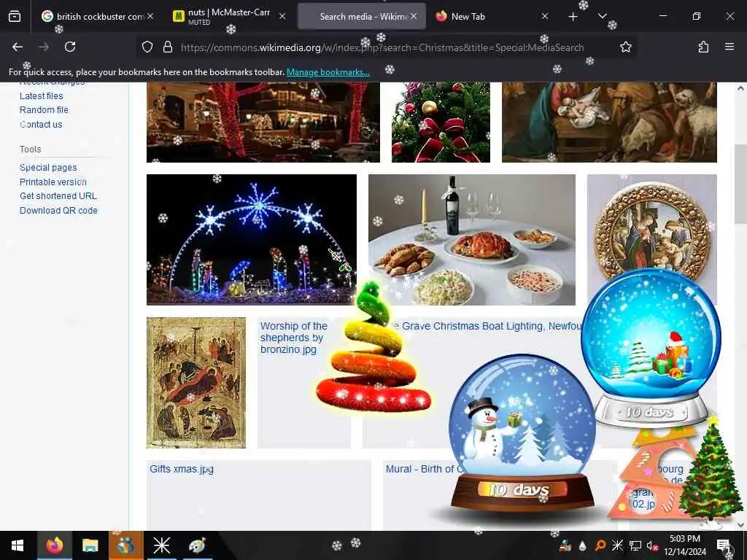Viewport: 747px width, 560px height.
Task: Open Worship of the shepherds by bronzino.jpg
Action: (x=293, y=338)
